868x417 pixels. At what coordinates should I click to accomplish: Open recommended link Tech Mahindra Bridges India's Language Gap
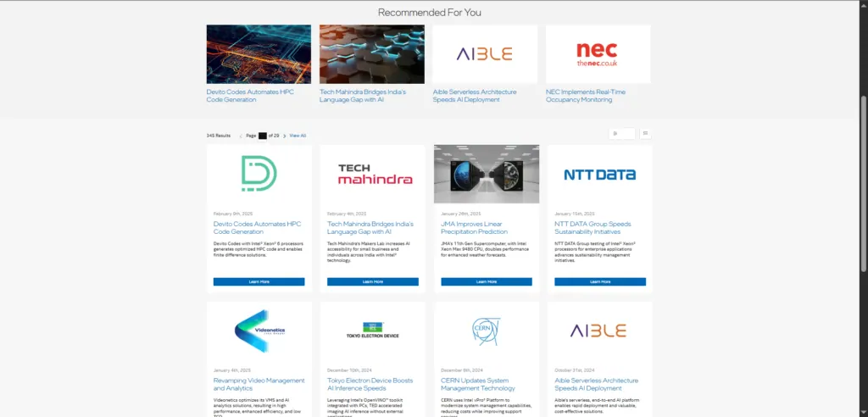(363, 96)
